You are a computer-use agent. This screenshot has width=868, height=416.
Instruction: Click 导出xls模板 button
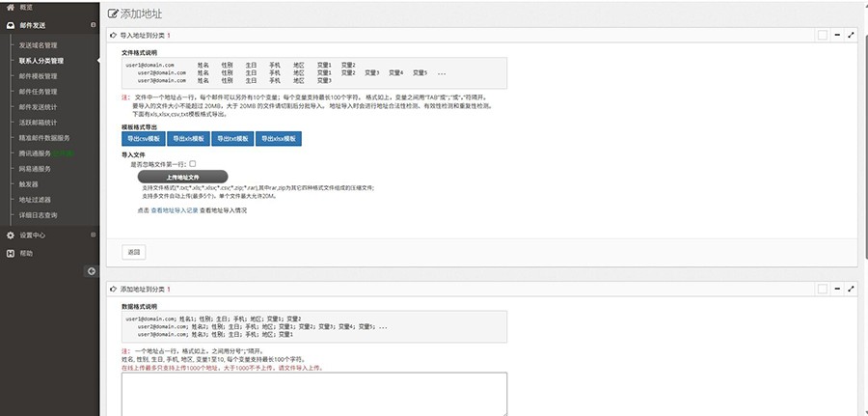click(x=188, y=139)
